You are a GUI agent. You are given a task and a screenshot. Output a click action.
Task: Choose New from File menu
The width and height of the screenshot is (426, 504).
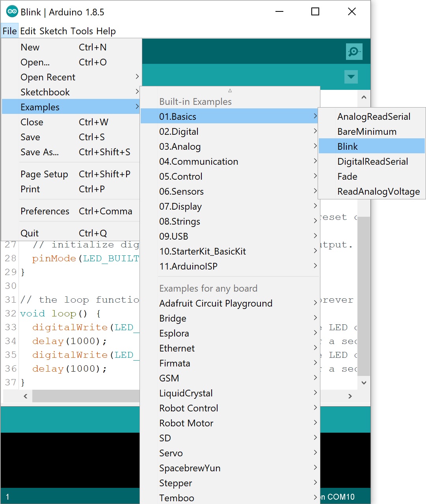click(71, 47)
